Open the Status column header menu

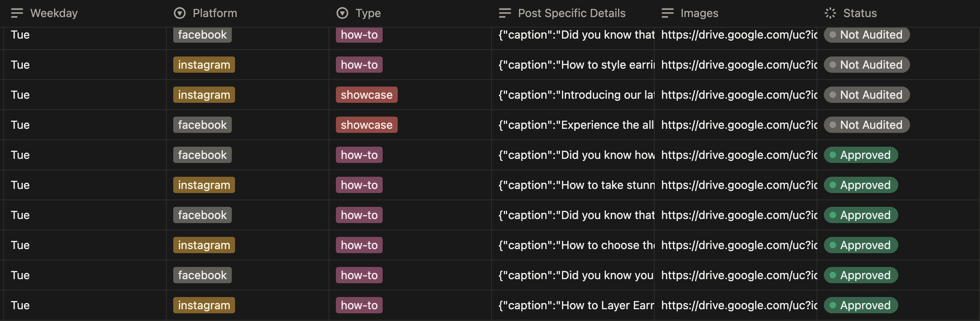[860, 13]
